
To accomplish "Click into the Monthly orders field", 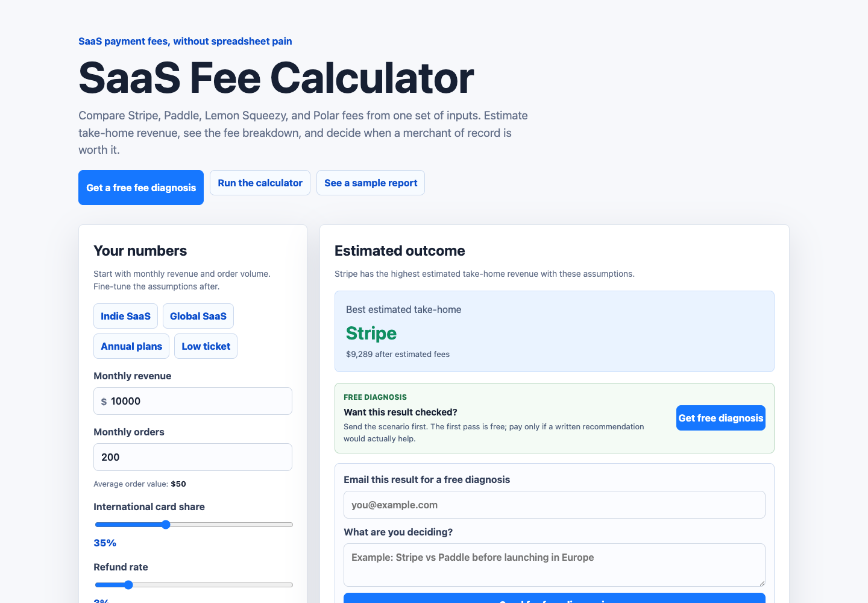I will tap(193, 457).
